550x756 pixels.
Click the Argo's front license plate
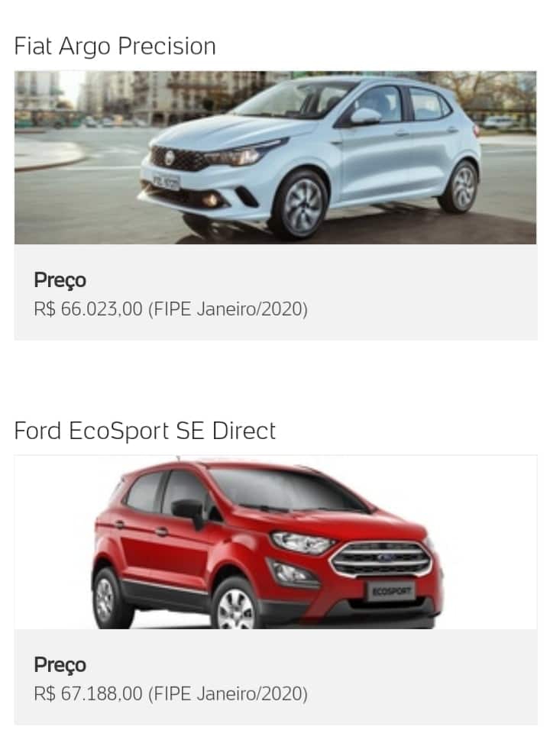pos(166,182)
